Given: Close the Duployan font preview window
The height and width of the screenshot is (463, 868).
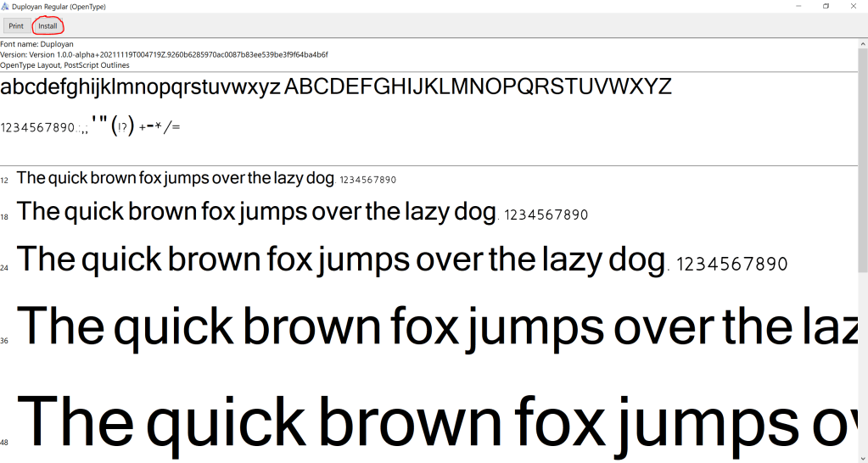Looking at the screenshot, I should (x=855, y=6).
